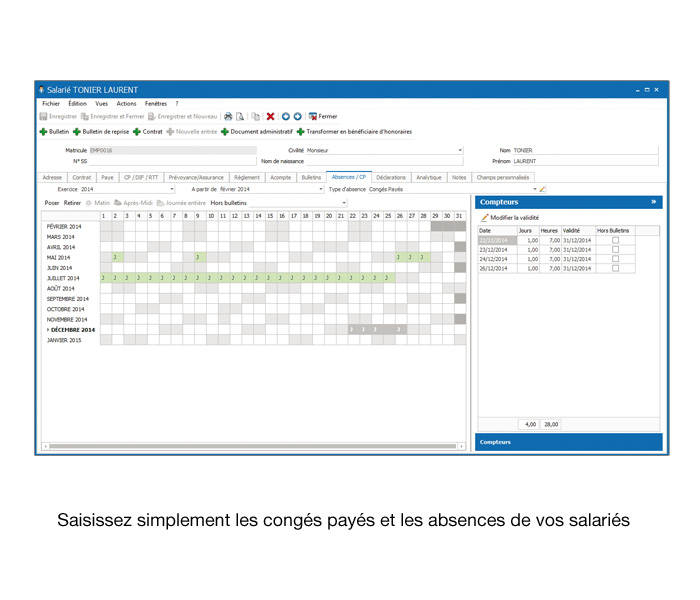Click the printer icon in toolbar
Image resolution: width=700 pixels, height=600 pixels.
228,117
